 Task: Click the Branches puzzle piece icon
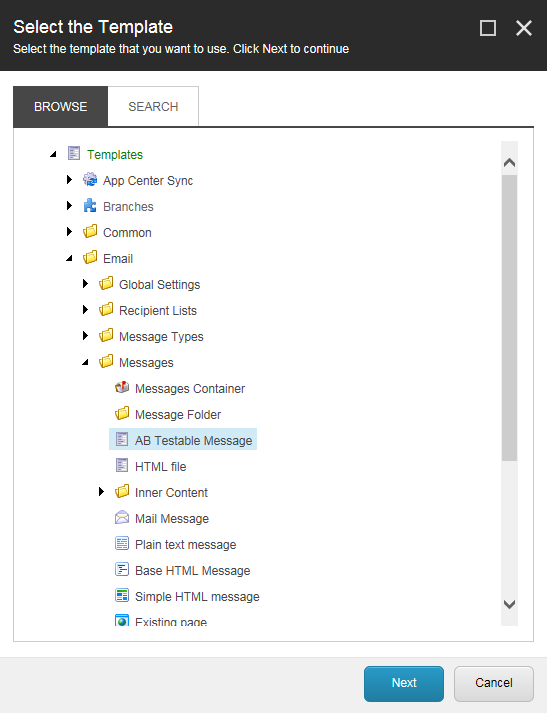pyautogui.click(x=90, y=206)
